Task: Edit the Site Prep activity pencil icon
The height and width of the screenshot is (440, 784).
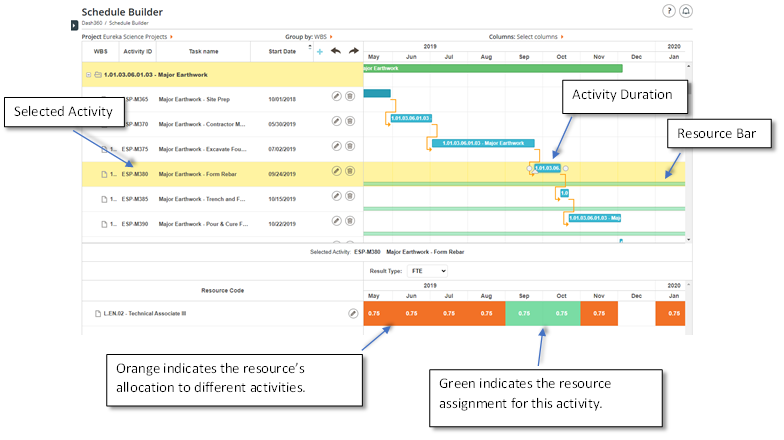Action: [x=336, y=96]
